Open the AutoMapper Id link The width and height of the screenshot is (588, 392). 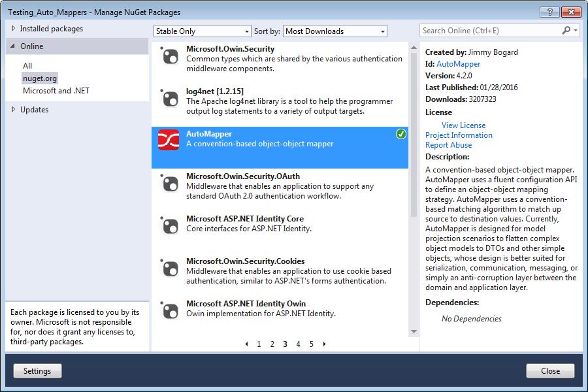pos(458,64)
